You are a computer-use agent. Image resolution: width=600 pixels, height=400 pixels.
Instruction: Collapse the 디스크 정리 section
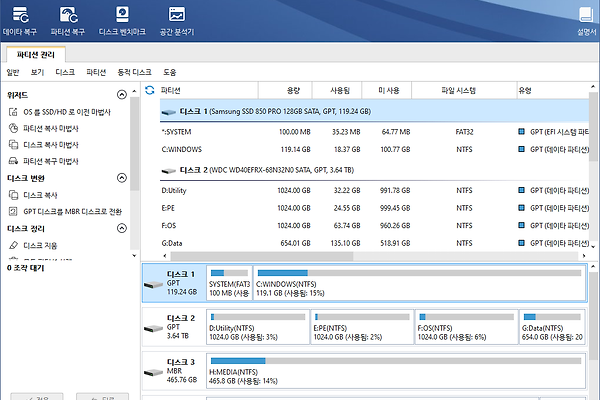pos(122,228)
